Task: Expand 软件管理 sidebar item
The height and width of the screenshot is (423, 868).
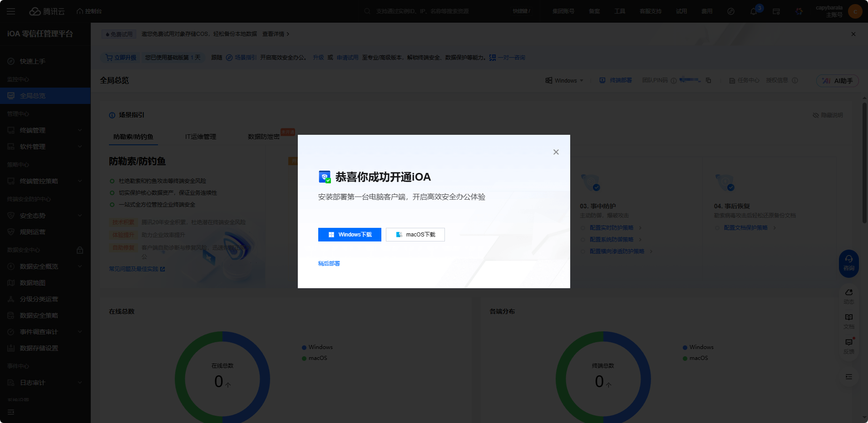Action: [45, 147]
